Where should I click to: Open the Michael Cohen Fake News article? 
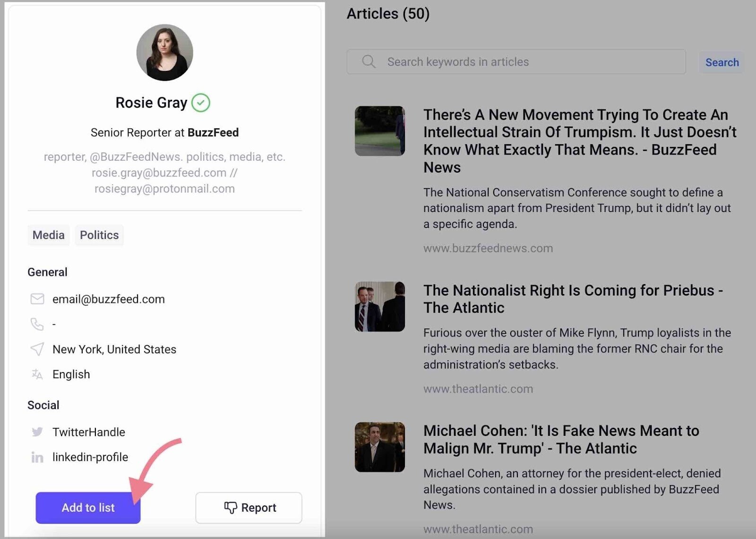pos(561,439)
